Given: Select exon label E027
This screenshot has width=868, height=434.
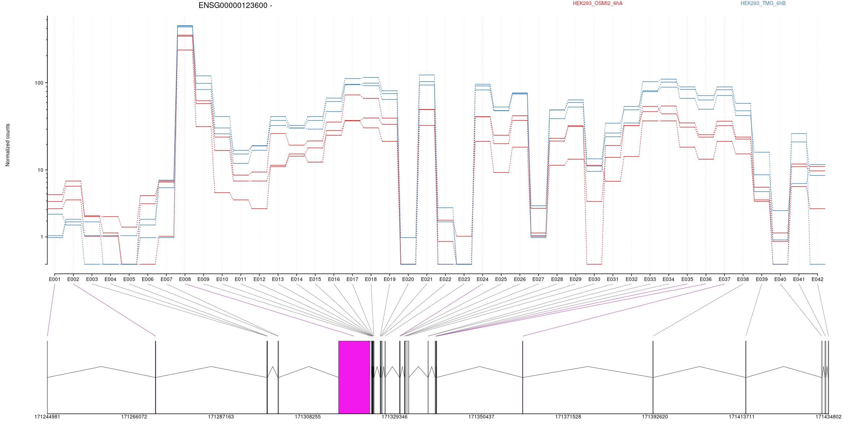Looking at the screenshot, I should coord(538,279).
